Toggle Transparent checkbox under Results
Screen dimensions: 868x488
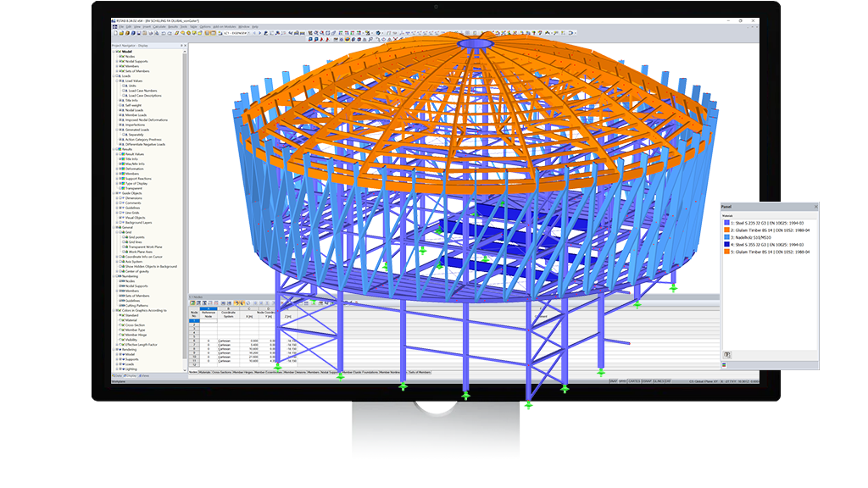pyautogui.click(x=120, y=188)
